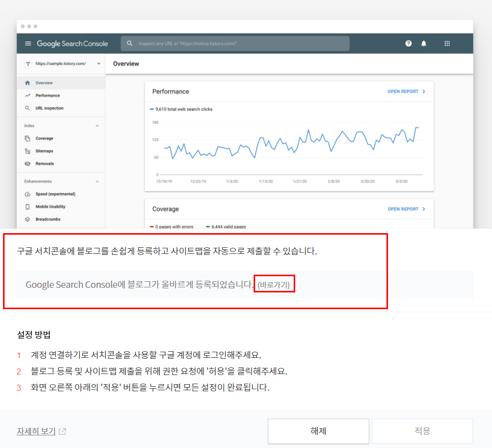Screen dimensions: 492x448
Task: Open the Coverage OPEN REPORT link
Action: 406,209
